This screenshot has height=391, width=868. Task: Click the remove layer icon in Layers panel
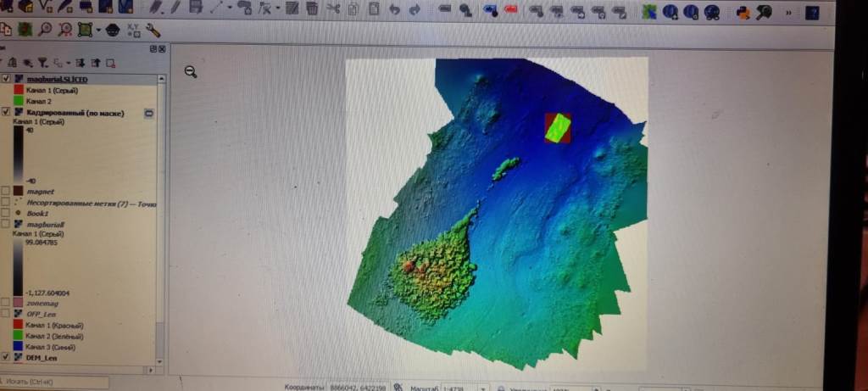(x=110, y=63)
